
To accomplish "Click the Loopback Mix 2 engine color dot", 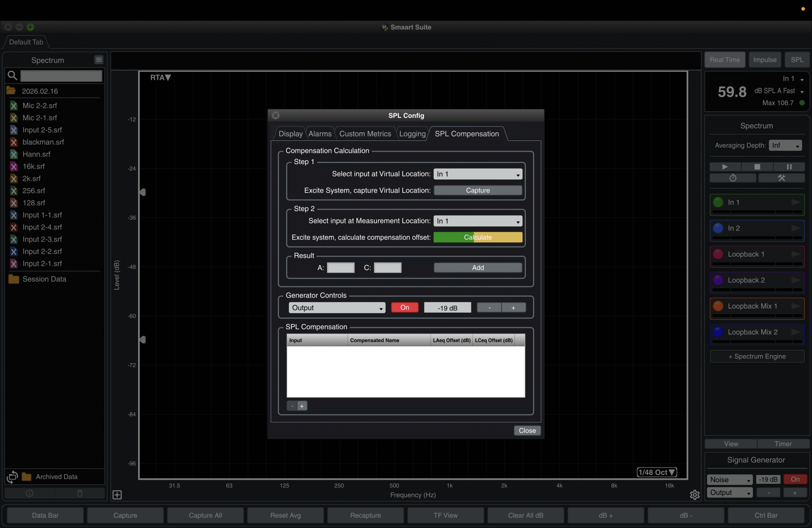I will click(718, 332).
